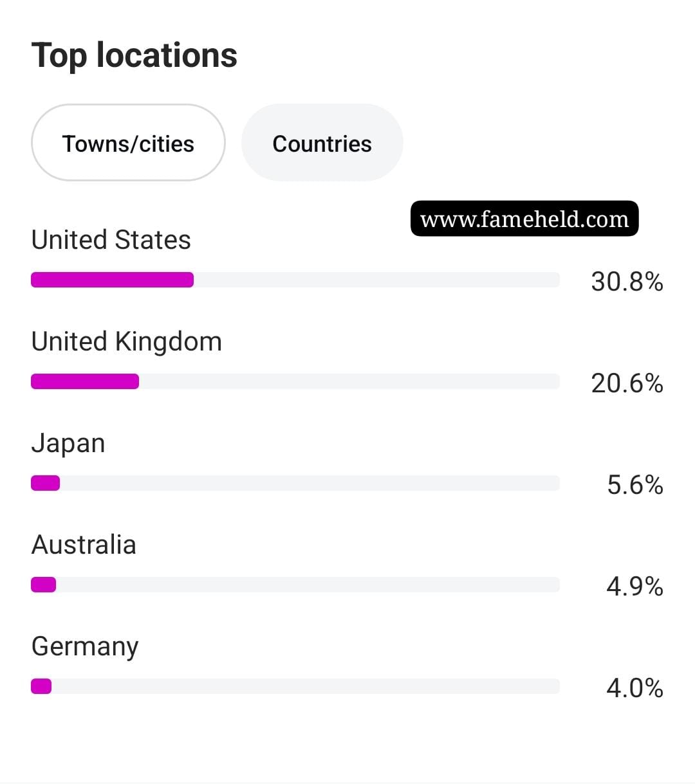Click the United States progress bar
695x784 pixels.
(295, 280)
